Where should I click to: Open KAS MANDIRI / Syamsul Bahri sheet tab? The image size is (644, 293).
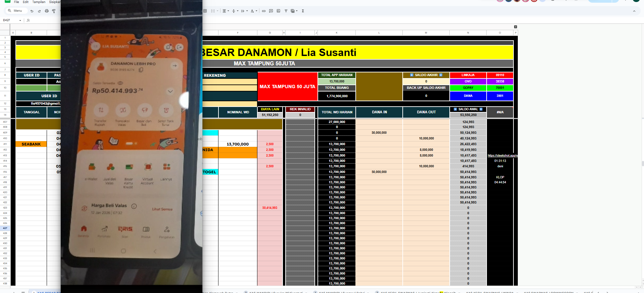pos(342,292)
